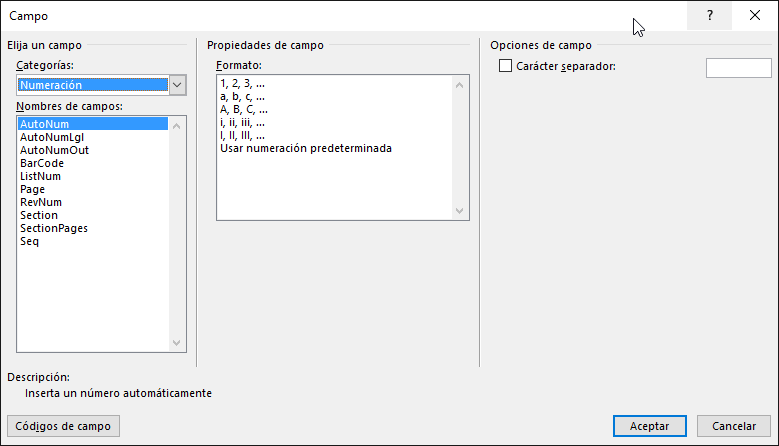Pick Usar numeración predeterminada format
The image size is (779, 446).
click(306, 149)
